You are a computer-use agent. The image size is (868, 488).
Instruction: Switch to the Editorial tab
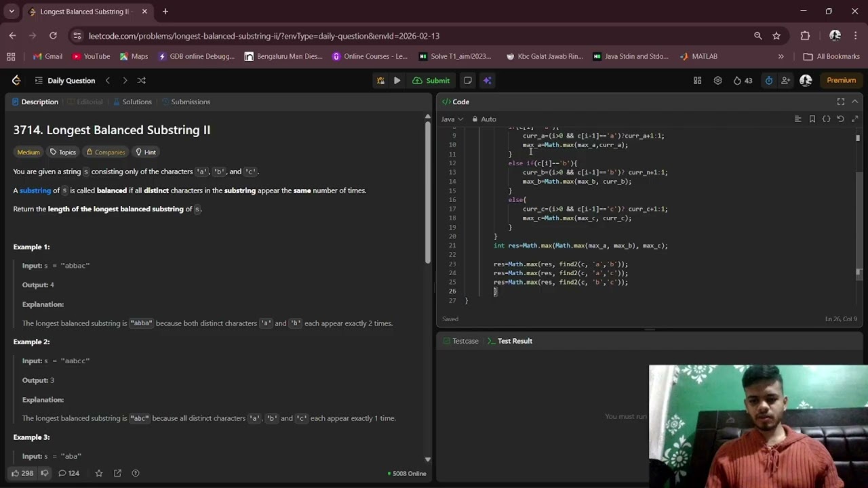tap(85, 102)
